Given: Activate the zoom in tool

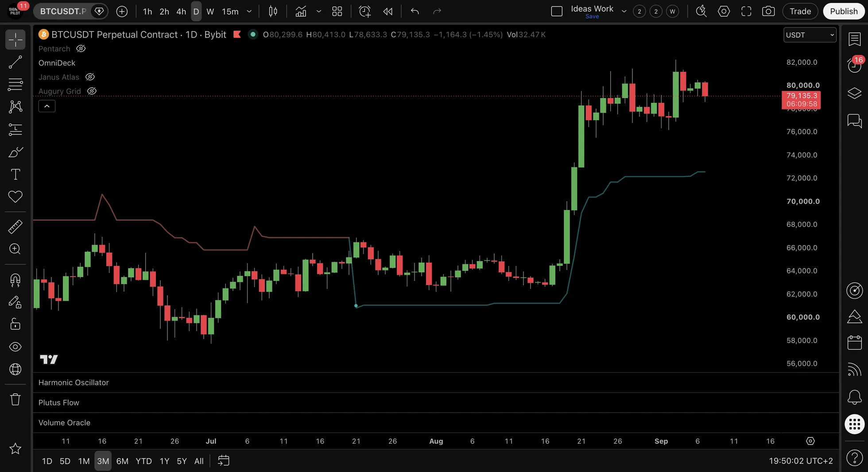Looking at the screenshot, I should 15,249.
